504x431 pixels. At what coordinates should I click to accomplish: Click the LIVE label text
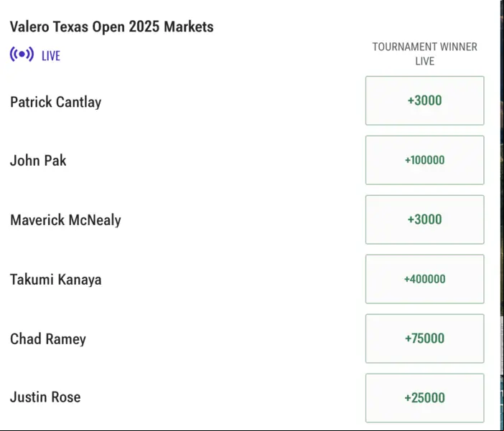[51, 56]
